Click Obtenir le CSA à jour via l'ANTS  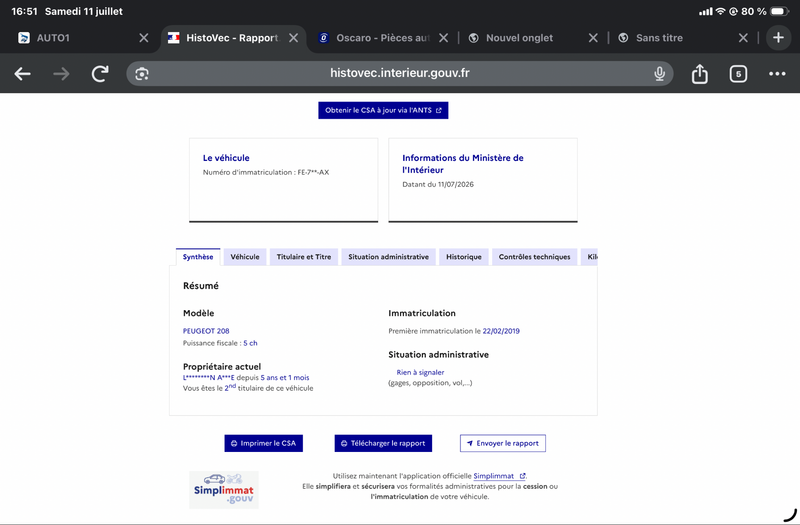[383, 110]
